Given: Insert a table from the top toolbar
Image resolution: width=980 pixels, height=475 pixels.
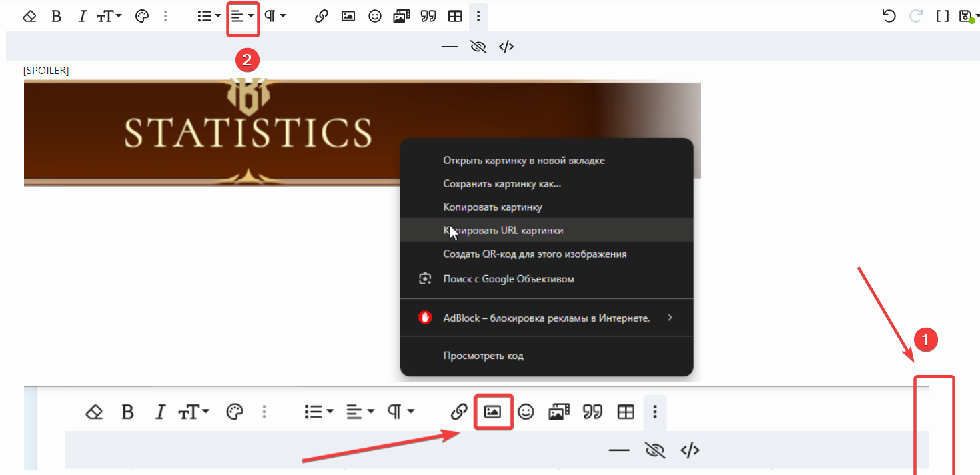Looking at the screenshot, I should (x=455, y=16).
